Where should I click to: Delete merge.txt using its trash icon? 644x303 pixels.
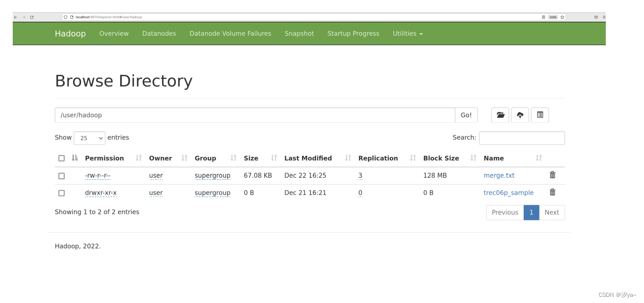pyautogui.click(x=552, y=175)
